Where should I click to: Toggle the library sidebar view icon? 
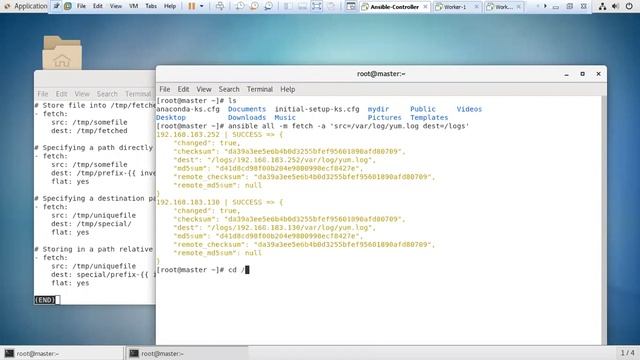(288, 6)
